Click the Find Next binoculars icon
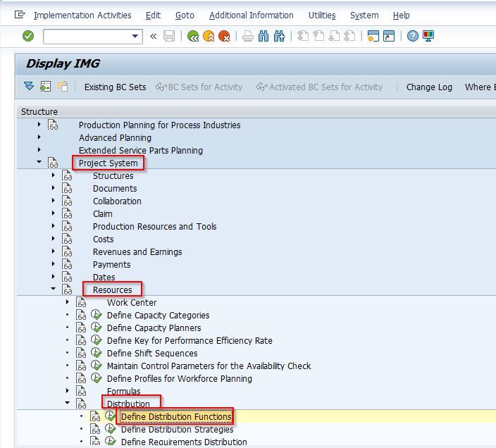Image resolution: width=496 pixels, height=448 pixels. coord(279,37)
